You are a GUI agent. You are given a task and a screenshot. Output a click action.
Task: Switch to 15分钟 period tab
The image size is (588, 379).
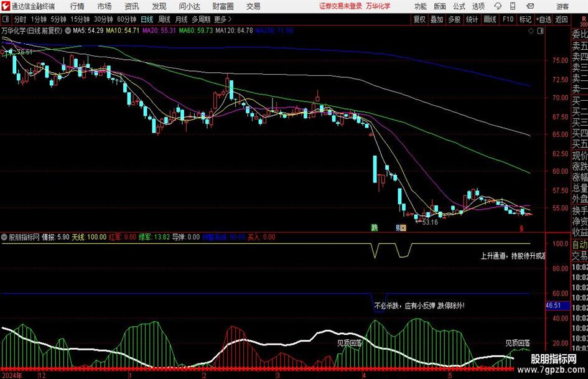pos(80,19)
